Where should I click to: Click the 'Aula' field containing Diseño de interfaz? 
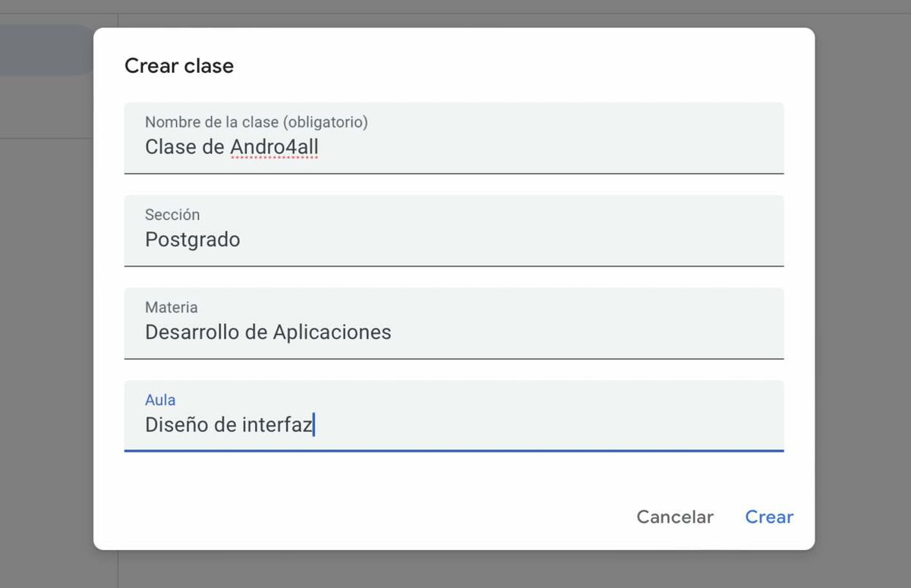pos(455,425)
